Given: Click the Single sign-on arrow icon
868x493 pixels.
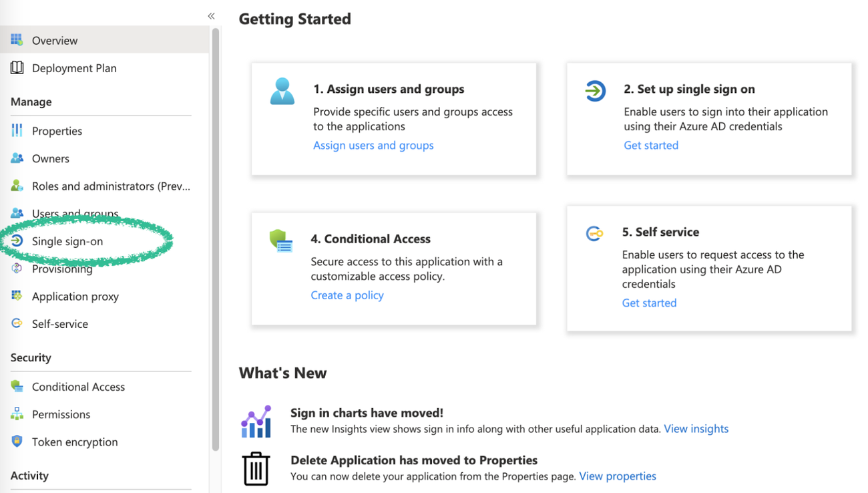Looking at the screenshot, I should [17, 240].
